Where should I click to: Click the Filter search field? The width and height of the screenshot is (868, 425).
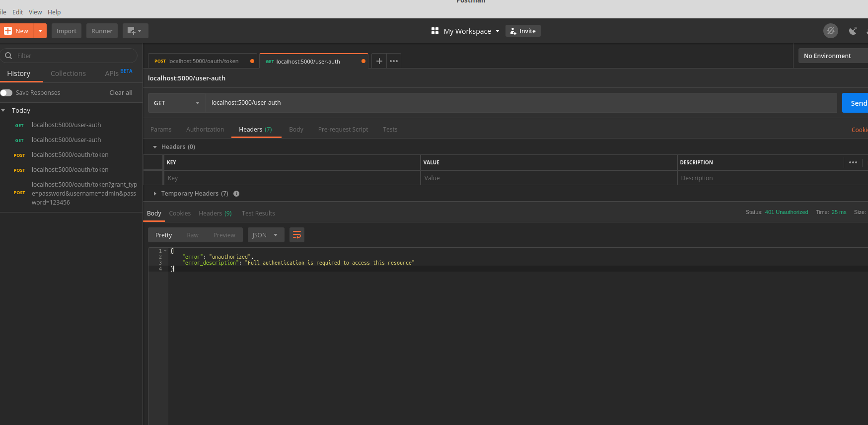pyautogui.click(x=70, y=56)
